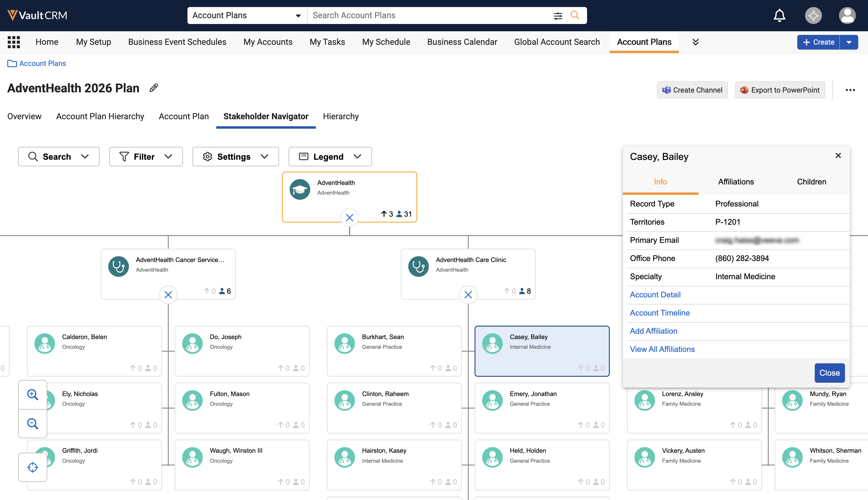Open My Accounts in the navigation bar

268,42
